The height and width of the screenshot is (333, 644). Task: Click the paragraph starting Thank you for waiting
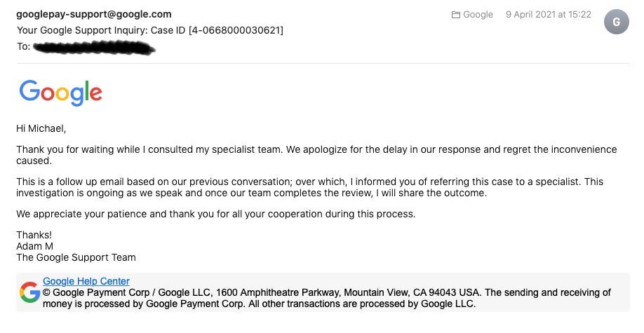point(316,155)
